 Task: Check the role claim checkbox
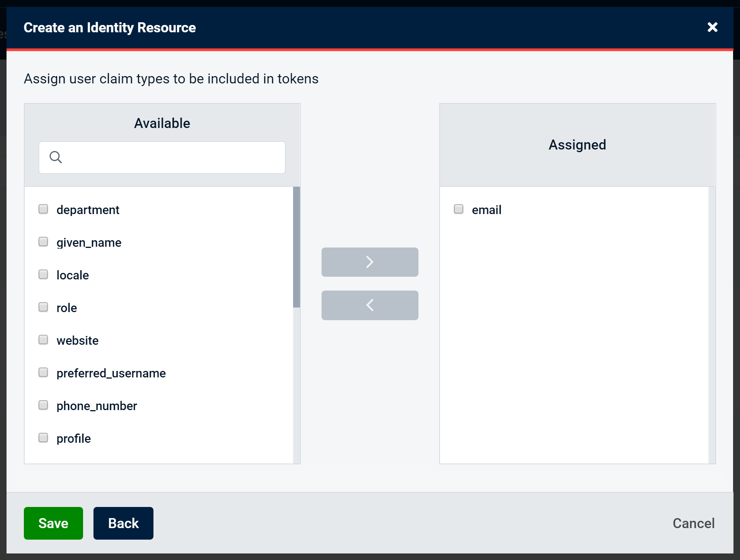(x=43, y=307)
